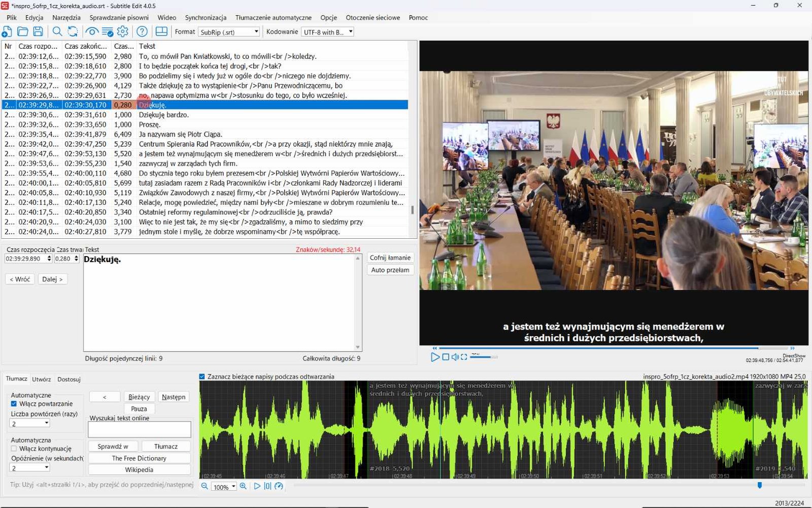Viewport: 812px width, 508px height.
Task: Click waveform zoom in magnifier
Action: [243, 486]
